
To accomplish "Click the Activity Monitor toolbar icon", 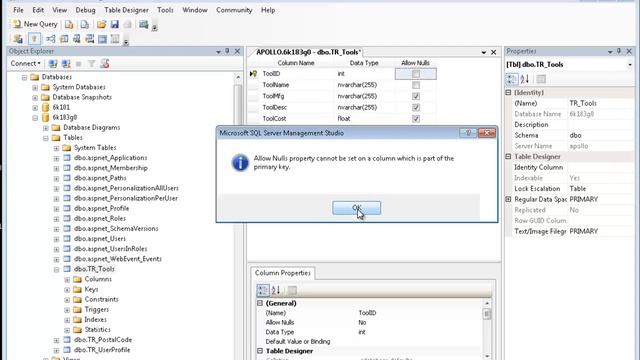I will 144,24.
